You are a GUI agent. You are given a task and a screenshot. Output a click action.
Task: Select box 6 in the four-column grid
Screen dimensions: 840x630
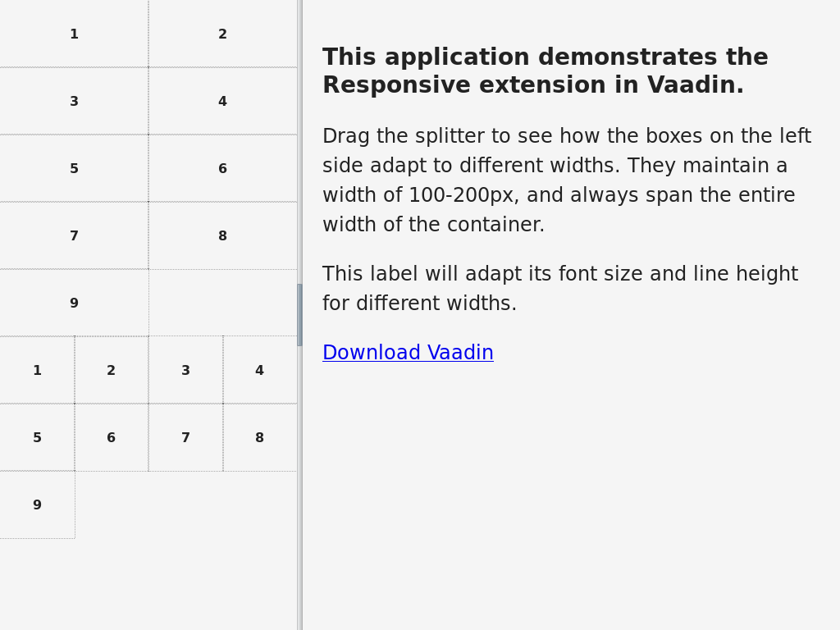click(x=112, y=438)
